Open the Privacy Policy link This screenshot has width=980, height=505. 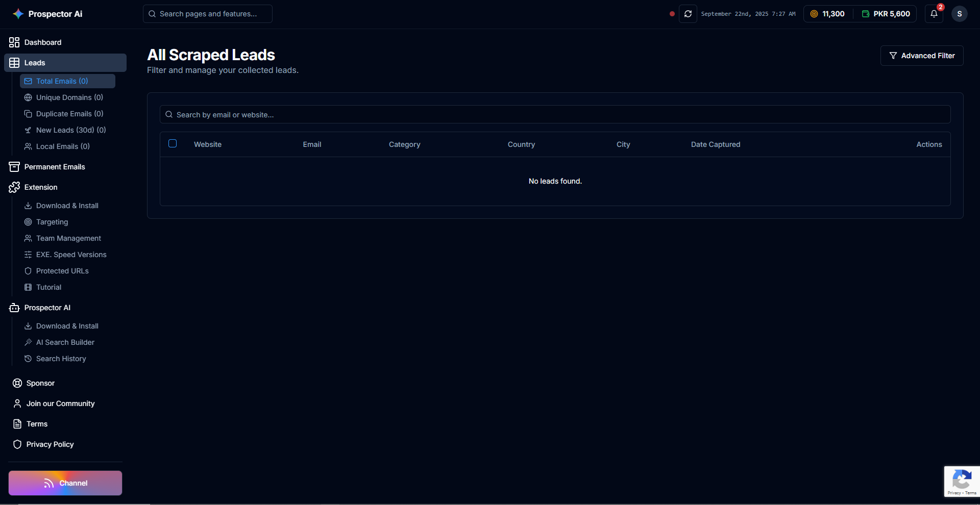click(x=50, y=444)
